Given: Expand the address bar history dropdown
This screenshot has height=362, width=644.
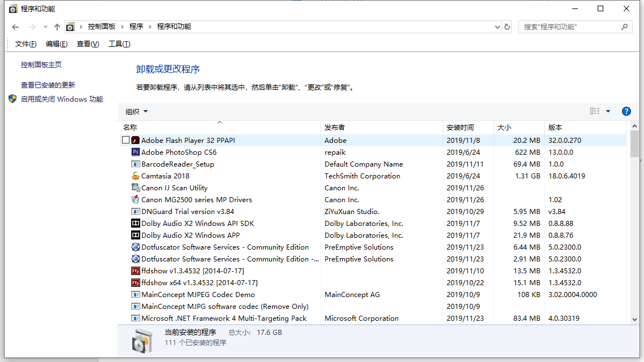Looking at the screenshot, I should (498, 27).
